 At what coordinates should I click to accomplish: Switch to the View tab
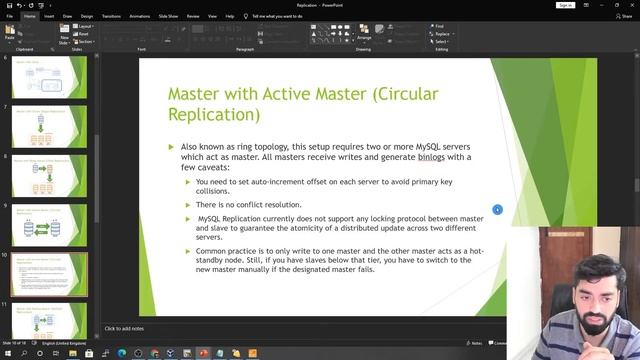[212, 16]
